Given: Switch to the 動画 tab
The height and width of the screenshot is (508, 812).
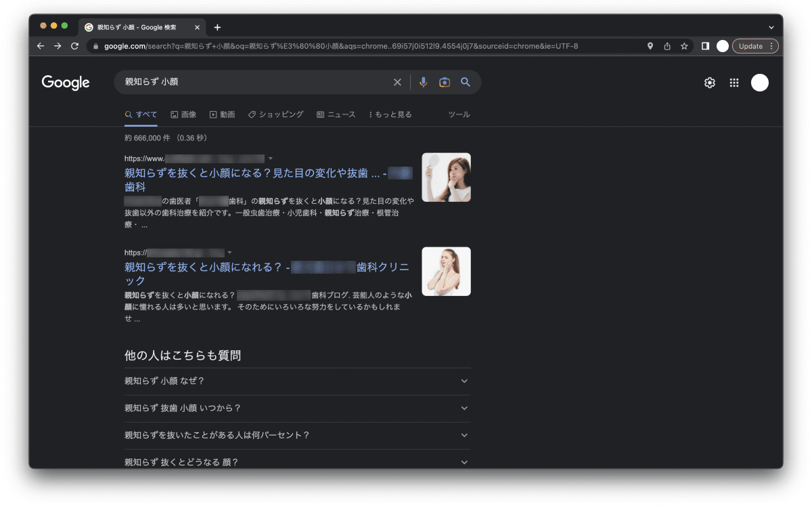Looking at the screenshot, I should pos(222,114).
